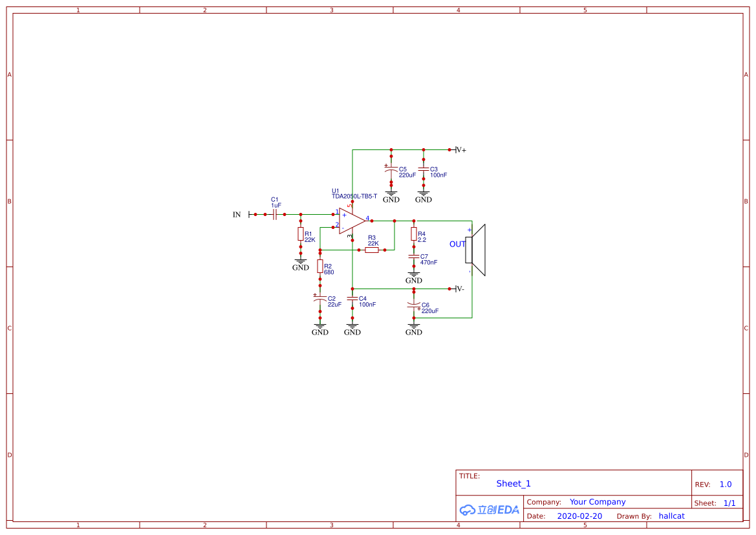Click the V+ power port
Viewport: 756px width, 535px height.
point(460,149)
